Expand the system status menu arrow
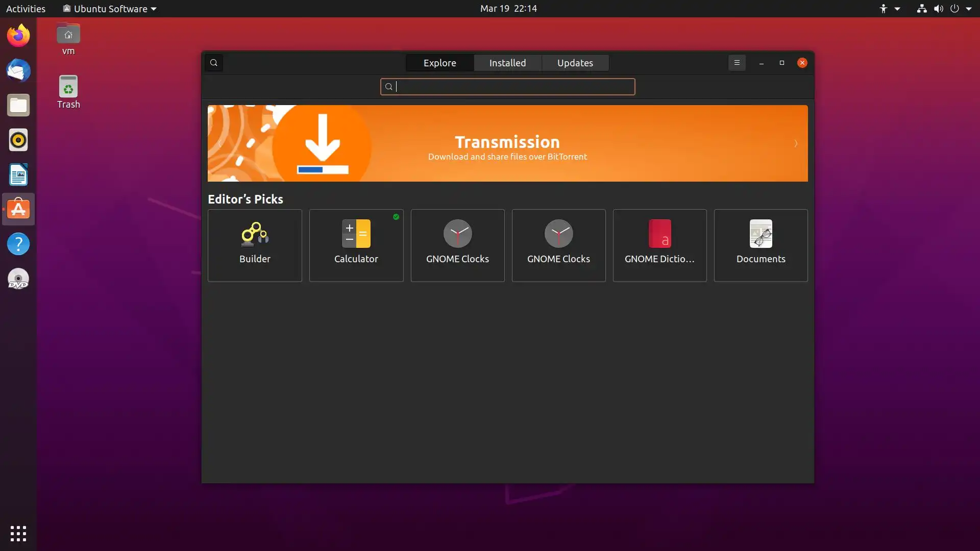This screenshot has height=551, width=980. pyautogui.click(x=968, y=9)
